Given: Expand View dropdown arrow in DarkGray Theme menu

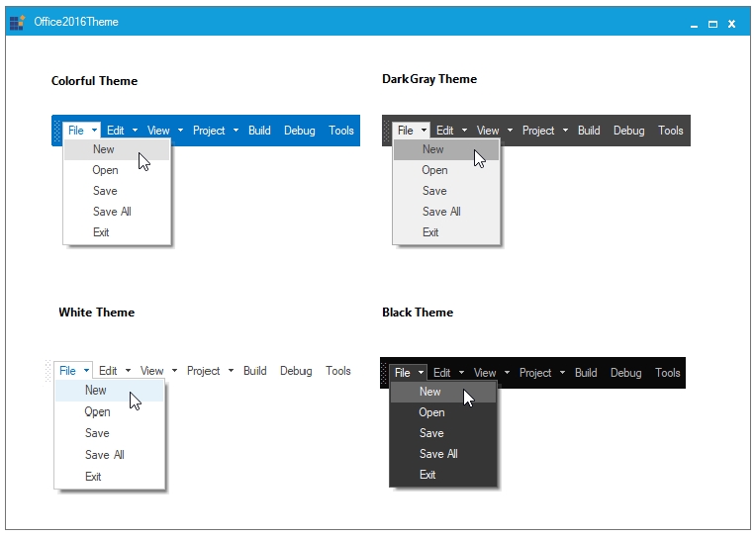Looking at the screenshot, I should (x=510, y=131).
